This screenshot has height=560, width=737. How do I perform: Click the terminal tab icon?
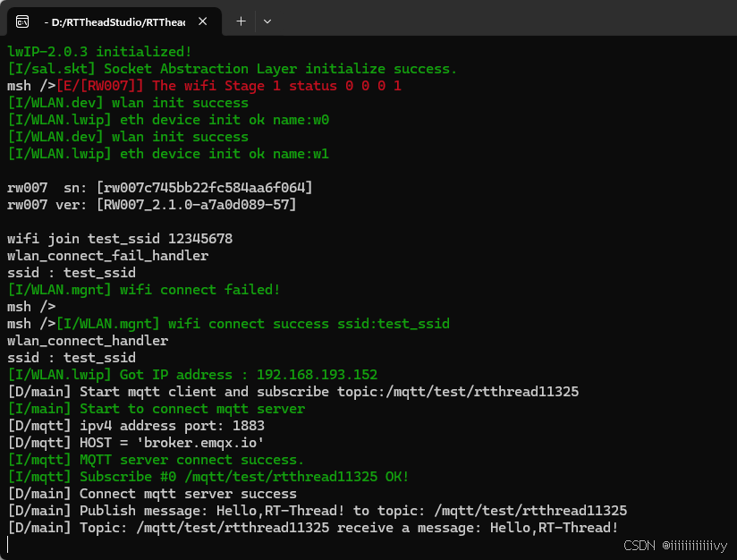click(22, 21)
